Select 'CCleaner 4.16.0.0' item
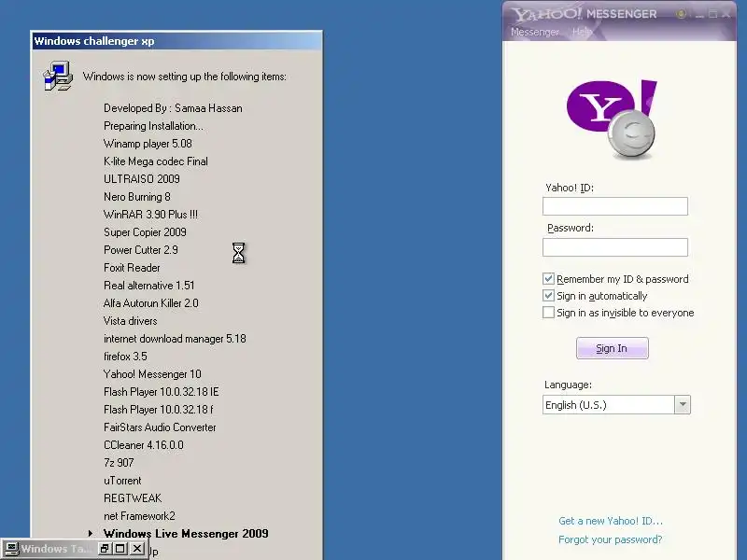Viewport: 747px width, 560px height. [x=144, y=445]
